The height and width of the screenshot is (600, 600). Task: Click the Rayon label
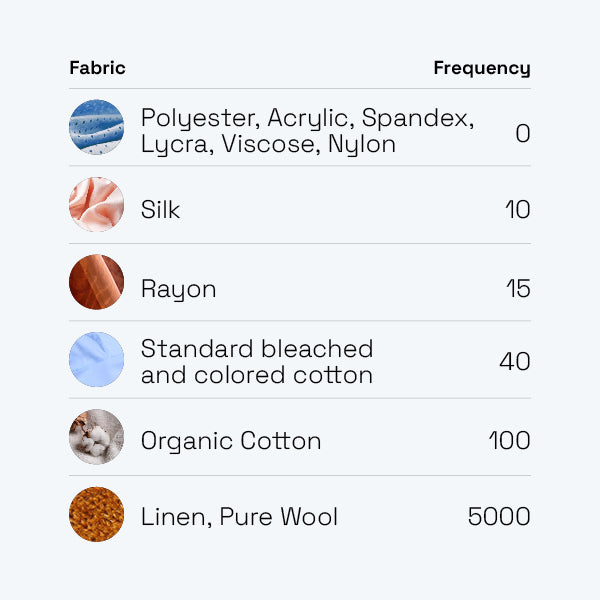(x=178, y=289)
